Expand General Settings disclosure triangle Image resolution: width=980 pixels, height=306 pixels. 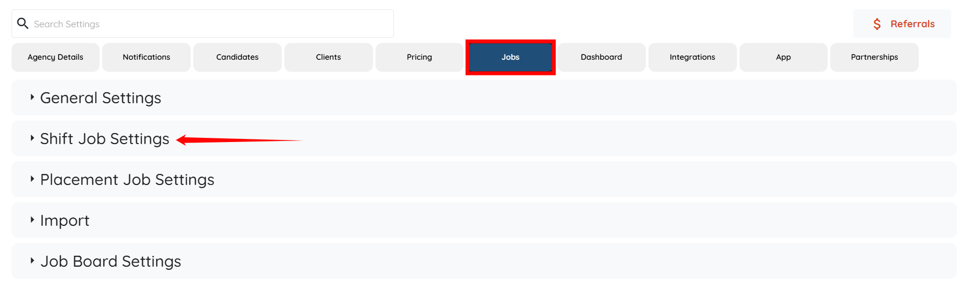pos(32,97)
